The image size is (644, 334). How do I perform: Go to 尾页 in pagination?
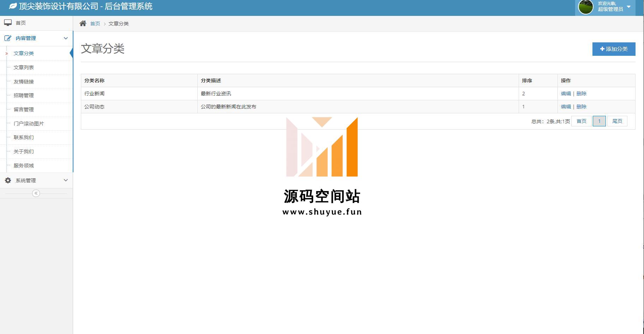coord(617,121)
